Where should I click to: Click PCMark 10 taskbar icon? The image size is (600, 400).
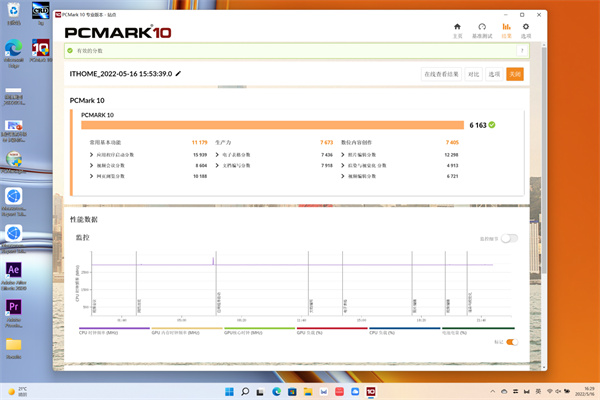(371, 392)
